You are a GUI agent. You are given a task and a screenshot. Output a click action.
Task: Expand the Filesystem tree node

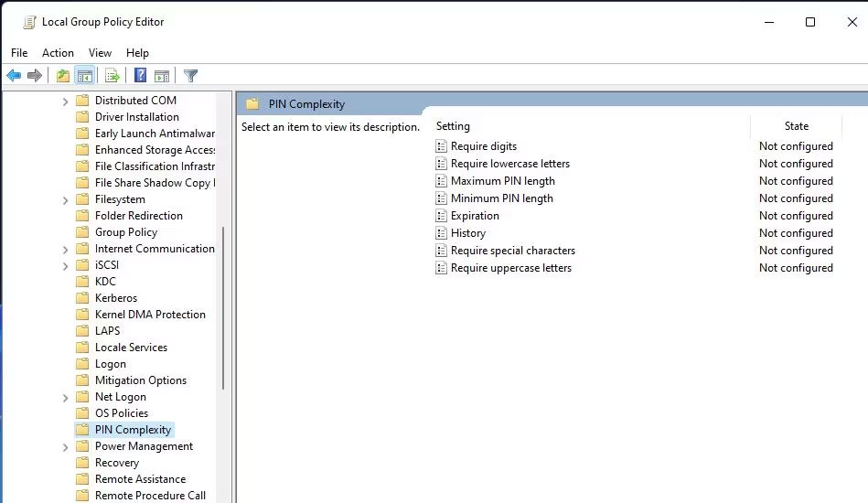pos(65,200)
